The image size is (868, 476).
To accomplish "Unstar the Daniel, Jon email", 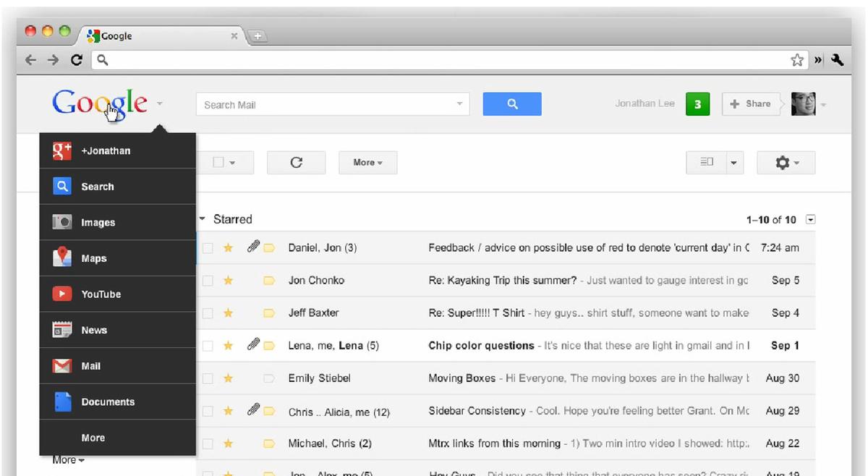I will (x=228, y=248).
